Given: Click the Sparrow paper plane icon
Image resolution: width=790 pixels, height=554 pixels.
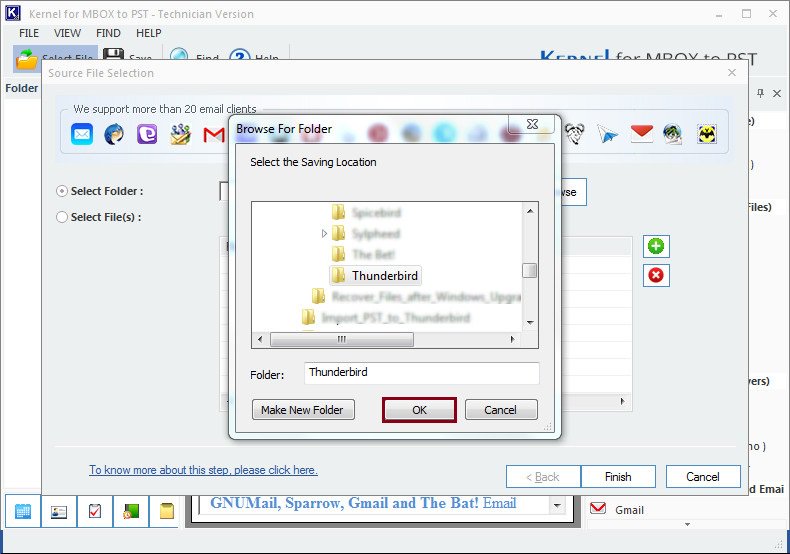Looking at the screenshot, I should tap(608, 134).
